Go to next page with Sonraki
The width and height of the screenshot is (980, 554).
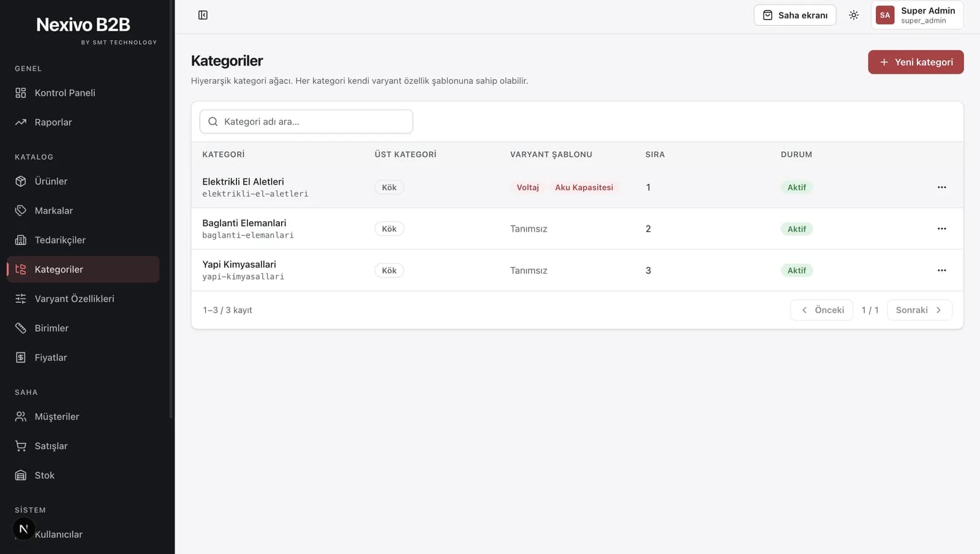coord(919,310)
